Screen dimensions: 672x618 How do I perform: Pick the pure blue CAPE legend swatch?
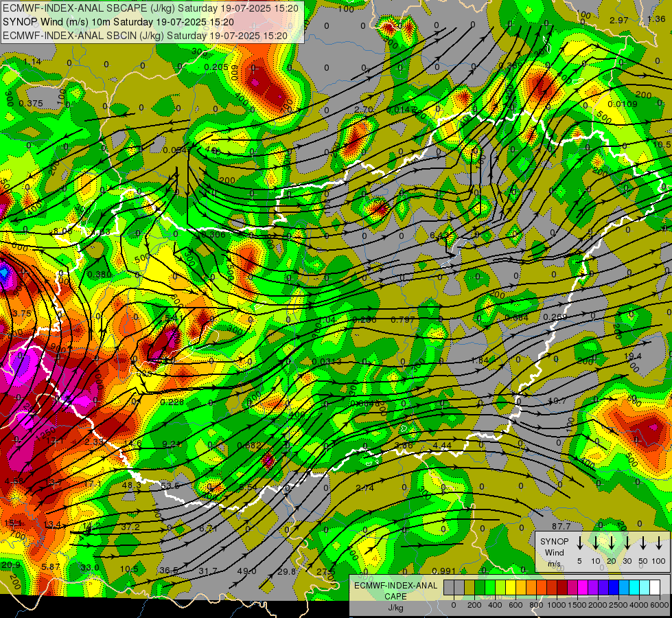(x=613, y=588)
